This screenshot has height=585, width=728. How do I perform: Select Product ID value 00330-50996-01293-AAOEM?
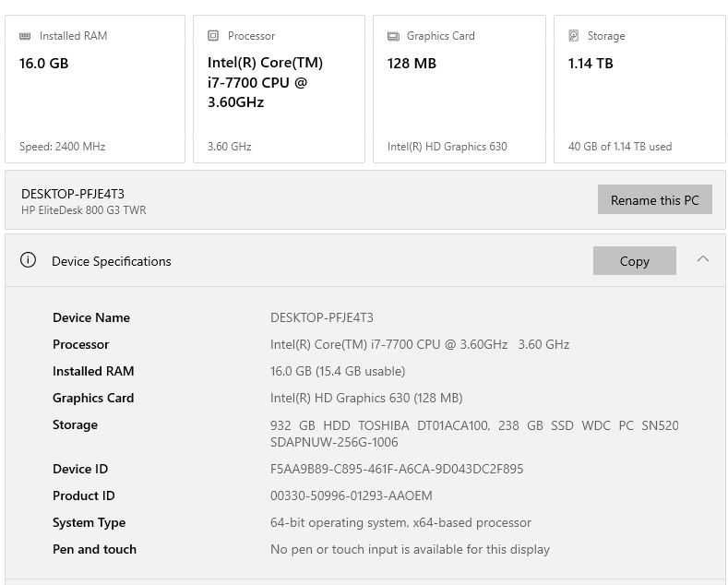(351, 495)
